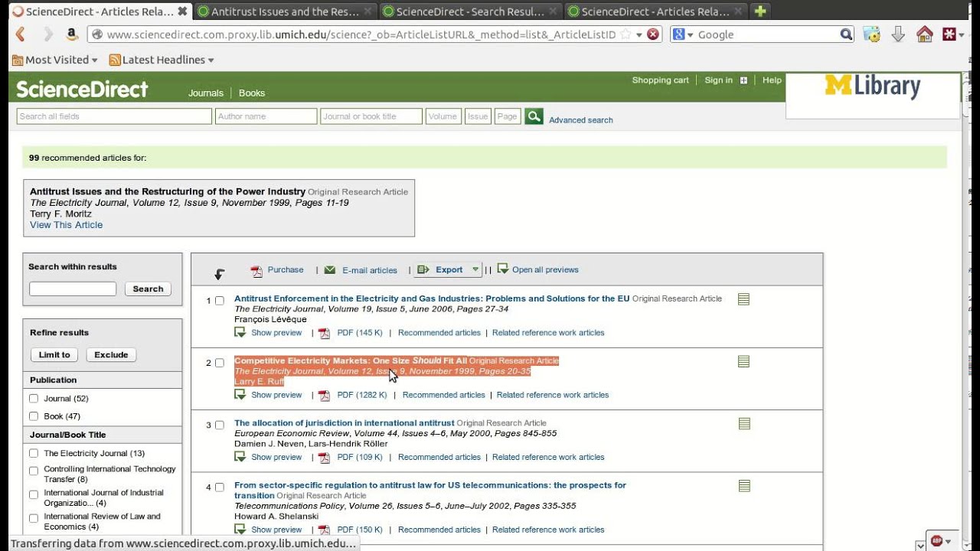Open the downloads arrow icon
This screenshot has height=551, width=980.
click(x=899, y=34)
